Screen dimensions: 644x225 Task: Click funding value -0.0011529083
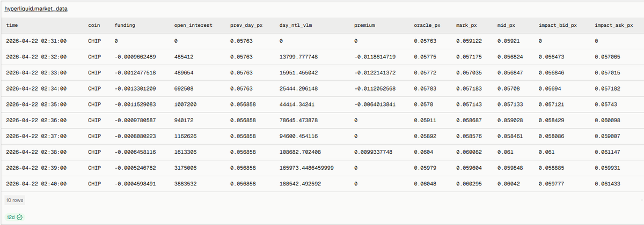click(135, 104)
